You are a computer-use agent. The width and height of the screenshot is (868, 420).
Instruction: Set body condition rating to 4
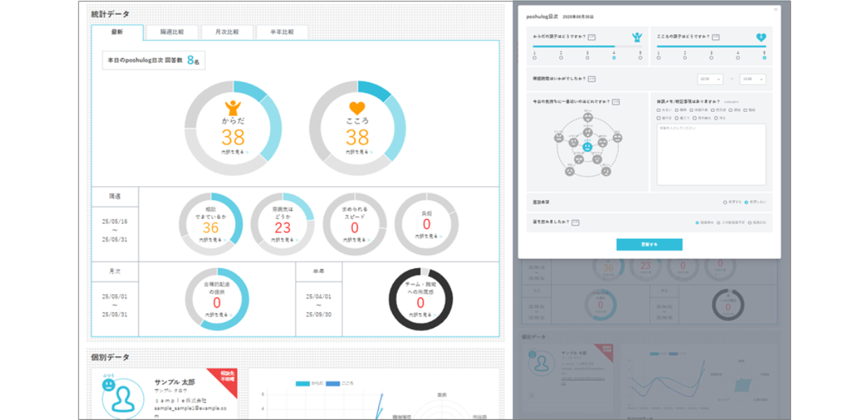(614, 57)
